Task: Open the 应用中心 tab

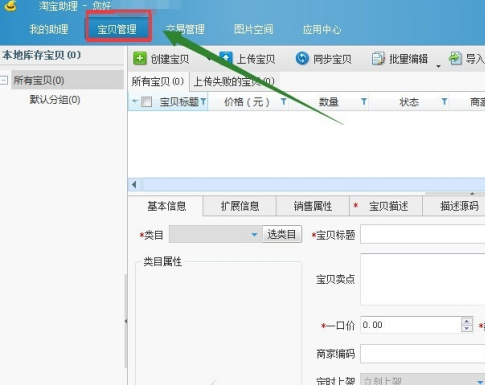Action: [x=322, y=29]
